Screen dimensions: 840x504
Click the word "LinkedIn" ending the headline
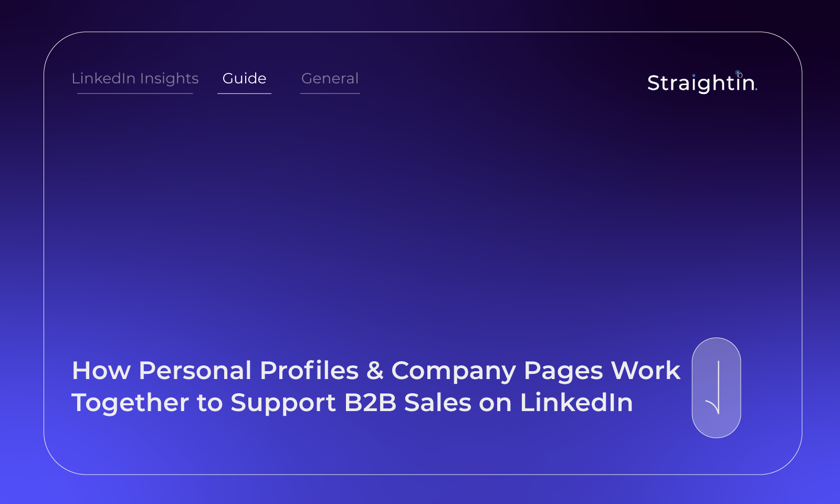[x=576, y=403]
